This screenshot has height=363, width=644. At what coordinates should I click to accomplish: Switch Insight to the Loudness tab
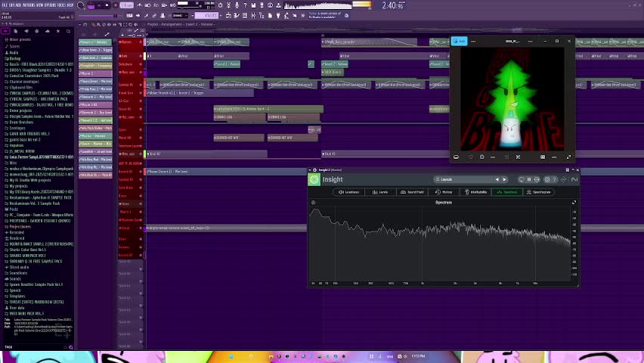pyautogui.click(x=348, y=192)
